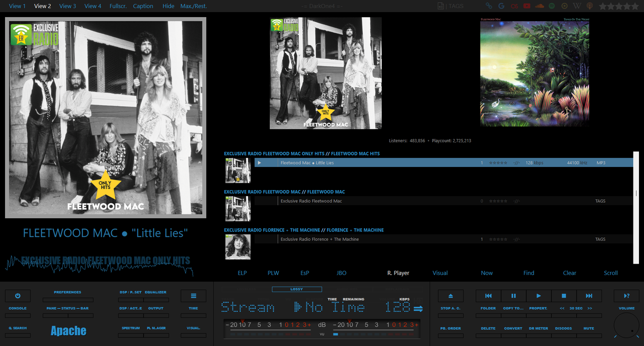Open Spotify icon
The height and width of the screenshot is (346, 644).
(x=552, y=6)
